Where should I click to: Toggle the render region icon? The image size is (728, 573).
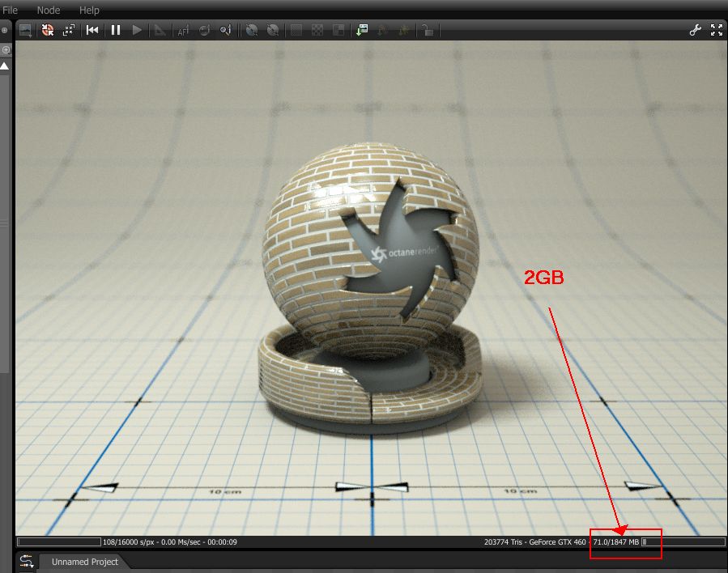(296, 31)
